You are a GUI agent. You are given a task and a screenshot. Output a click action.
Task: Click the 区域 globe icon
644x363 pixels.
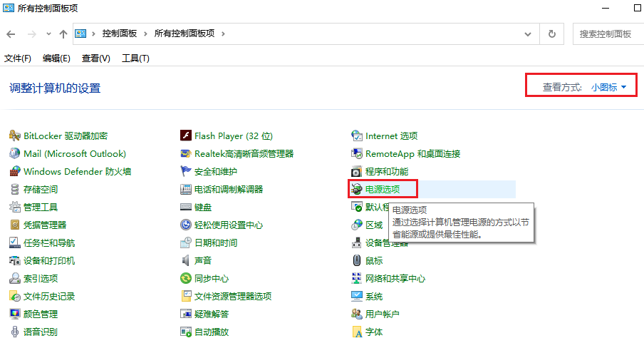[356, 225]
